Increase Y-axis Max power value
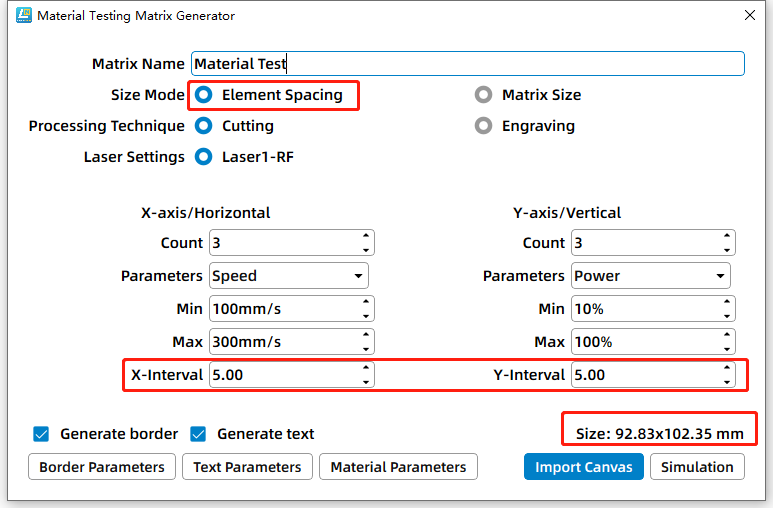773x508 pixels. [x=727, y=336]
